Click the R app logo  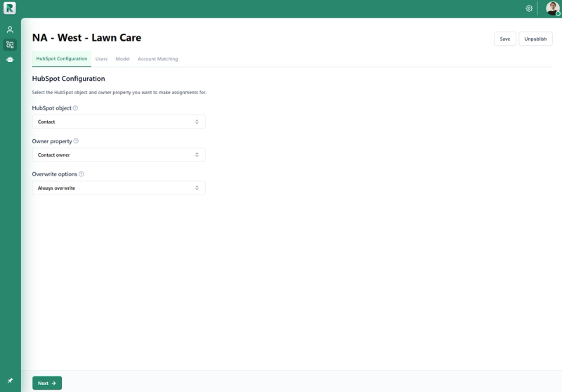point(10,8)
